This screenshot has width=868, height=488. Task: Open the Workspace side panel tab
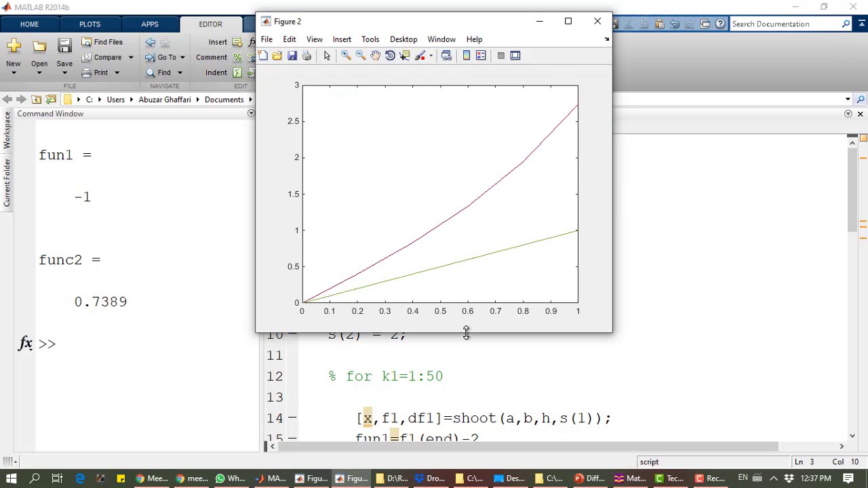coord(7,130)
